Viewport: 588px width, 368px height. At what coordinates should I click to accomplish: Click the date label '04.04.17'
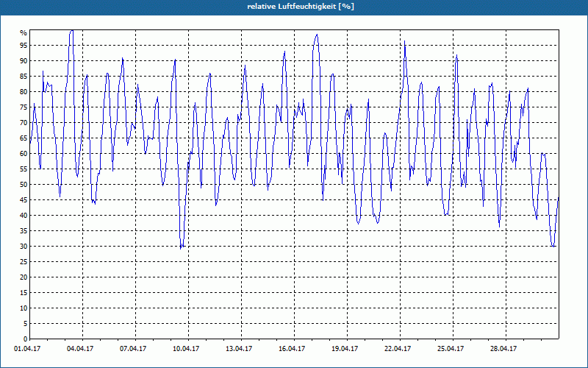80,349
